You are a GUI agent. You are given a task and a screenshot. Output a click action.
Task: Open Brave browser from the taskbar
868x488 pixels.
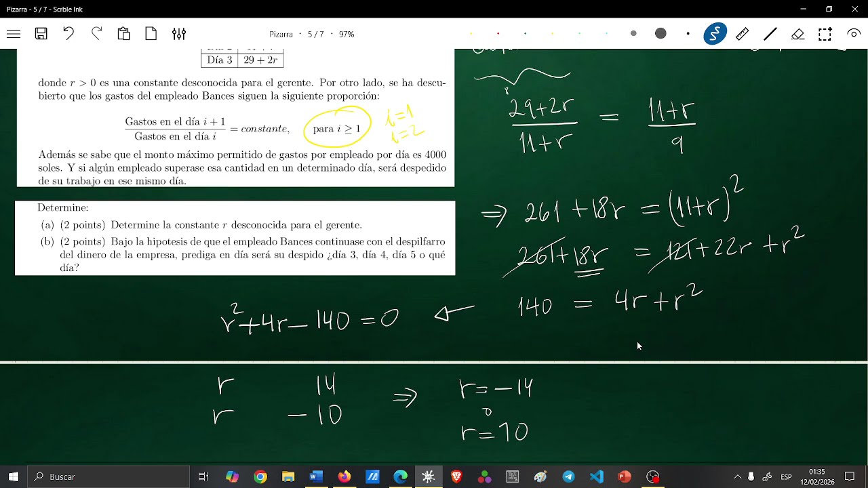(x=456, y=476)
